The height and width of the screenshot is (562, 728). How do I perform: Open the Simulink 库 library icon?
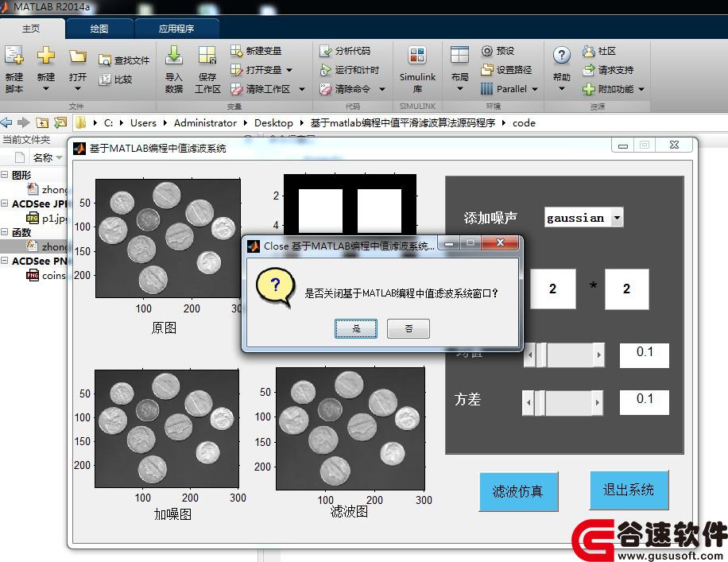(417, 56)
